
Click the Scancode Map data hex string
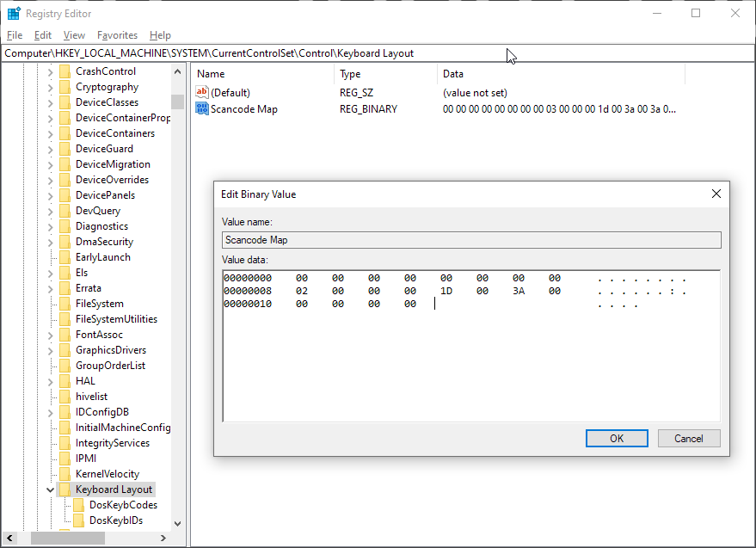tap(559, 109)
